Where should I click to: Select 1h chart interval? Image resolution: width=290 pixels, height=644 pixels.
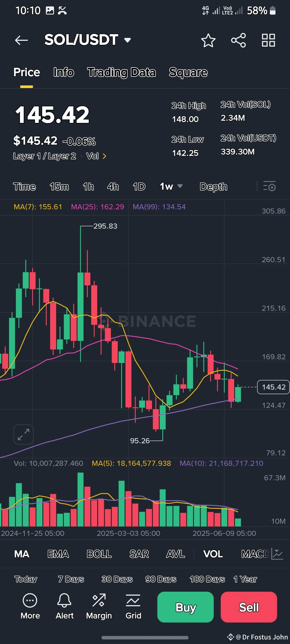[x=88, y=186]
